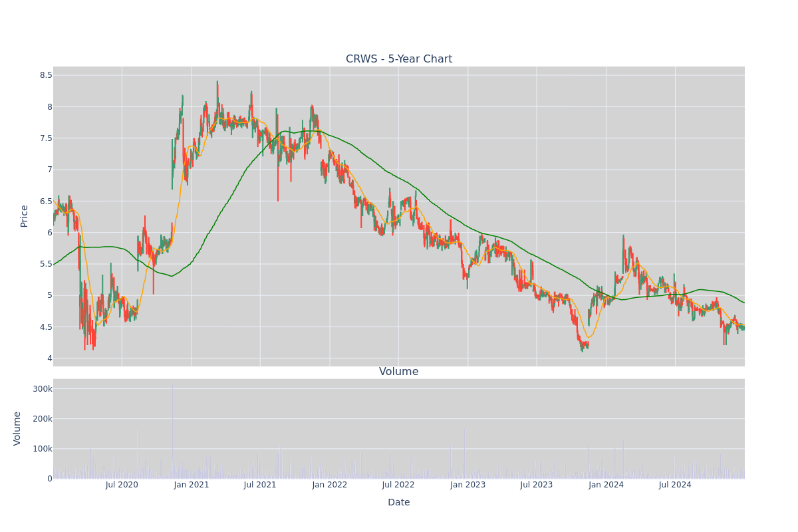Click the Jan 2022 date label
Screen dimensions: 798x532
(330, 485)
